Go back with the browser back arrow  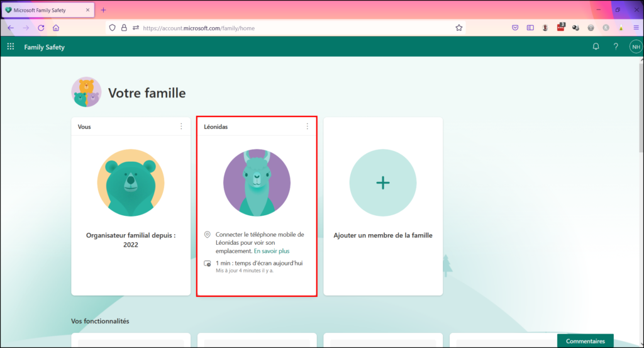click(x=11, y=28)
